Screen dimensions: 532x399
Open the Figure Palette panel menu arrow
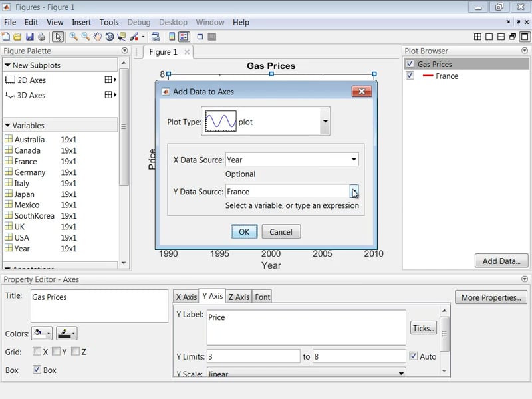tap(124, 51)
